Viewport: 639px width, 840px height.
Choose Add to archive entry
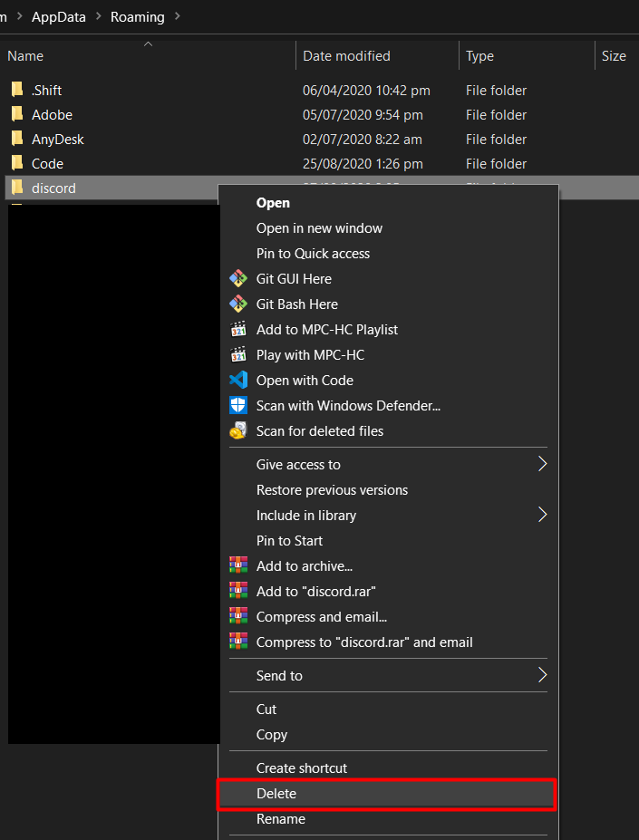388,565
